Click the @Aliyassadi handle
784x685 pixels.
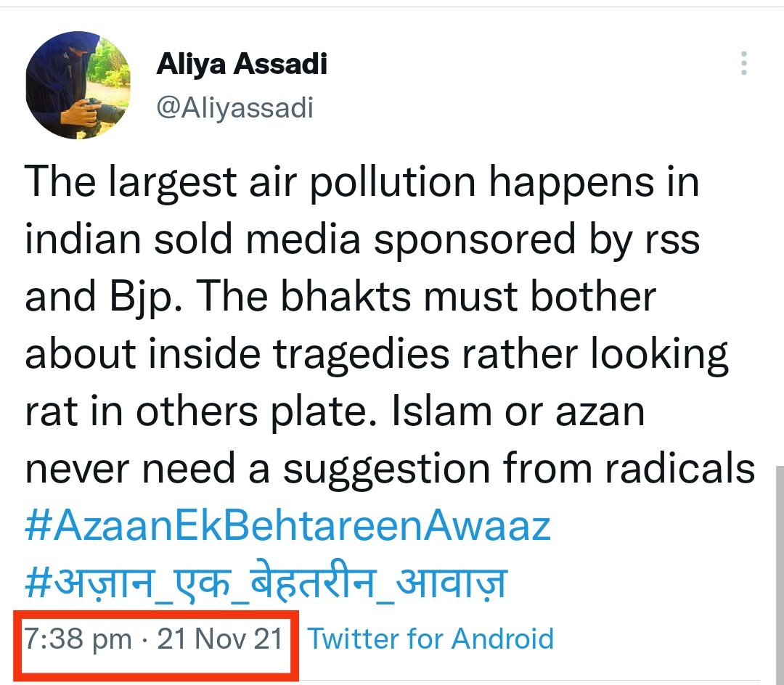pyautogui.click(x=234, y=108)
